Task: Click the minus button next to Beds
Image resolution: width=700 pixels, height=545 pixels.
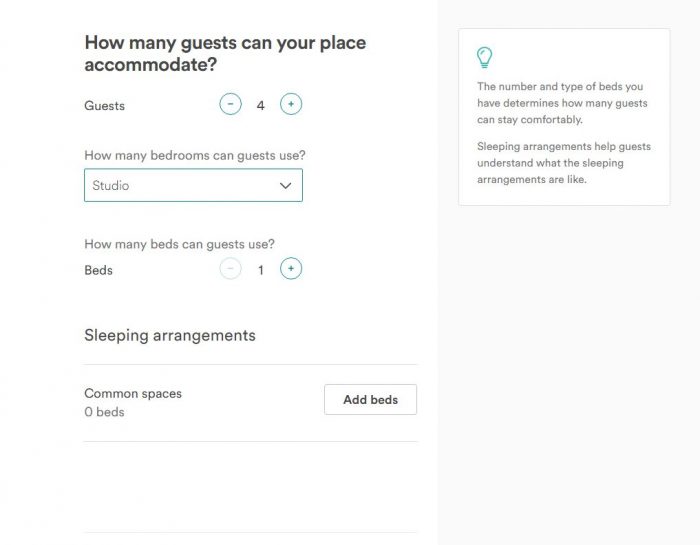Action: 230,269
